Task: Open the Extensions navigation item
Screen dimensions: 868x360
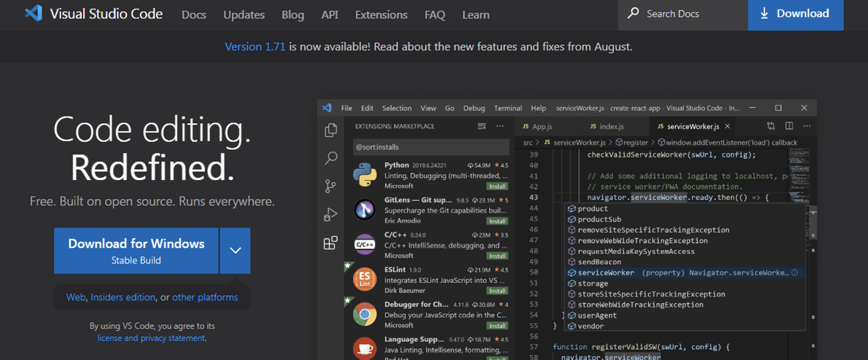Action: tap(381, 15)
